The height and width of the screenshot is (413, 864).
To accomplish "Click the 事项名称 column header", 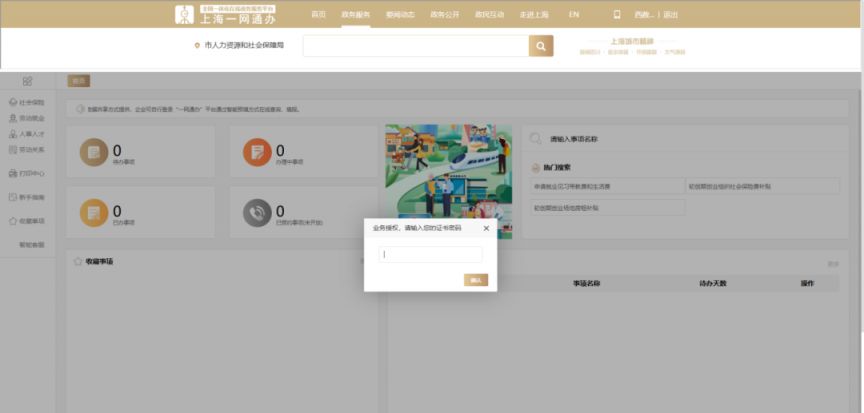I will pos(586,284).
